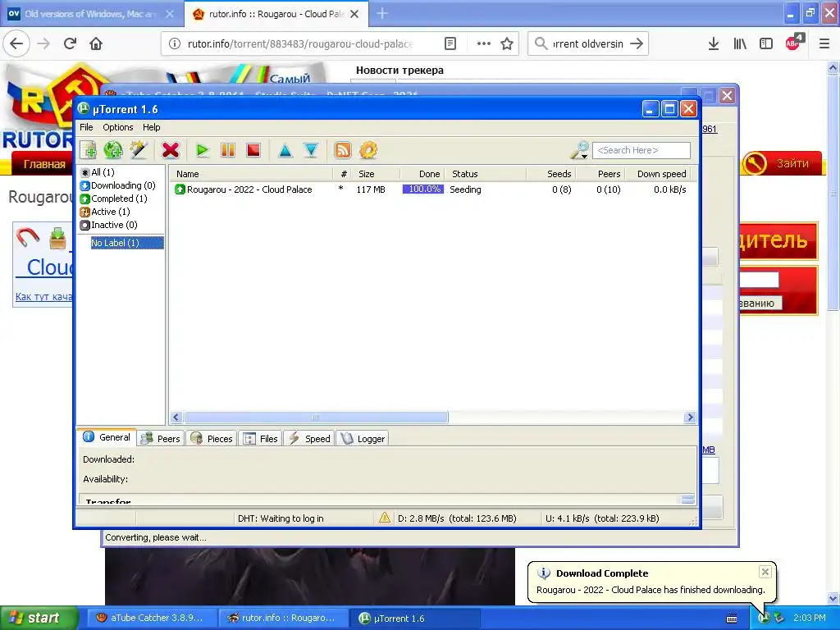The height and width of the screenshot is (630, 840).
Task: Open search provider magnifier dropdown
Action: tap(580, 151)
